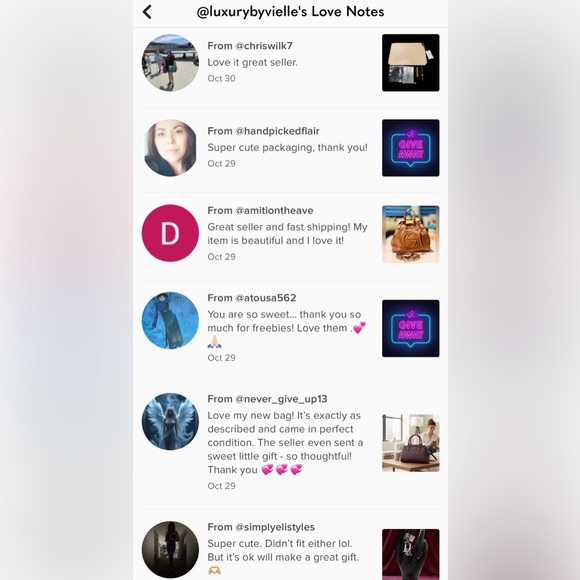Viewport: 580px width, 580px height.
Task: View the brown Gucci handbag listing thumbnail
Action: [411, 234]
